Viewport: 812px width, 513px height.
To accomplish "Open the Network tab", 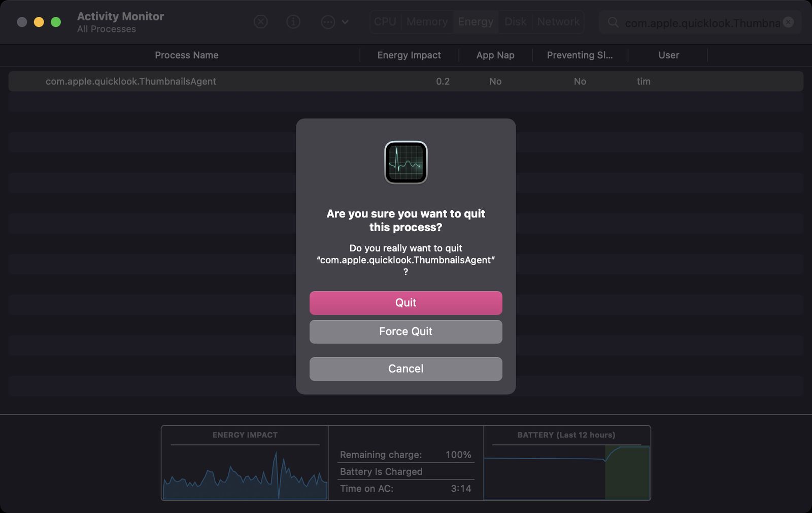I will pyautogui.click(x=558, y=22).
